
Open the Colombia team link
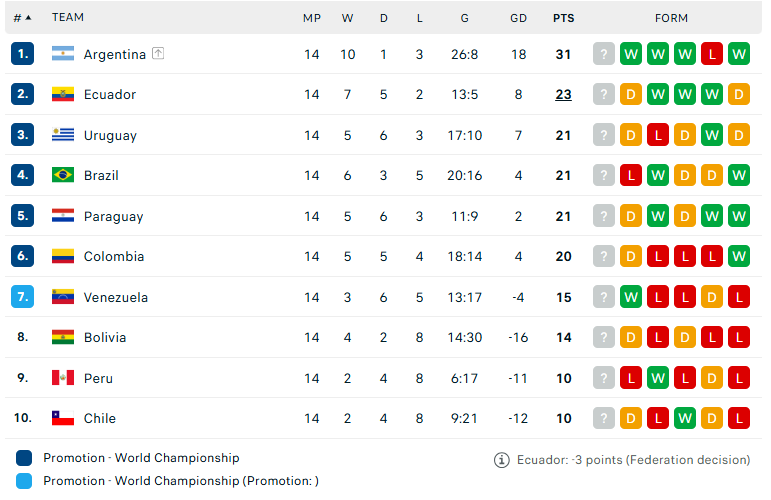[x=114, y=256]
